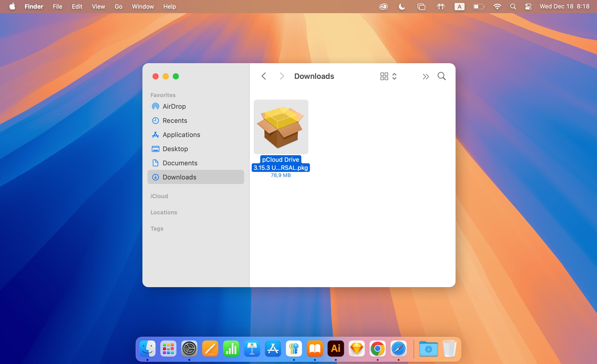
Task: Open Sketch from the Dock
Action: [x=356, y=349]
